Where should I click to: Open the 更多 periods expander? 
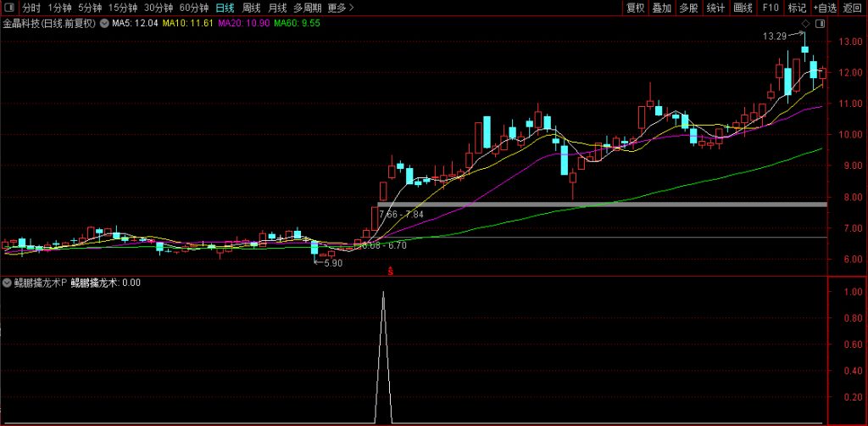[341, 8]
